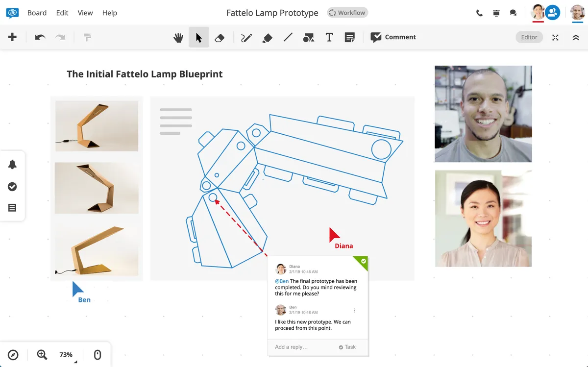588x367 pixels.
Task: Start a phone call
Action: (x=479, y=13)
